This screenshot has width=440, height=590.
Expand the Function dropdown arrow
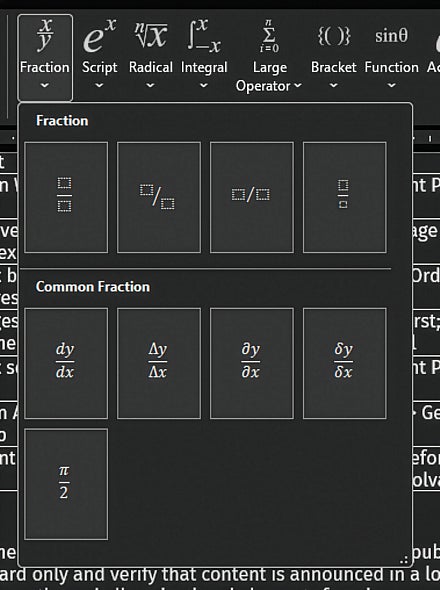point(391,85)
